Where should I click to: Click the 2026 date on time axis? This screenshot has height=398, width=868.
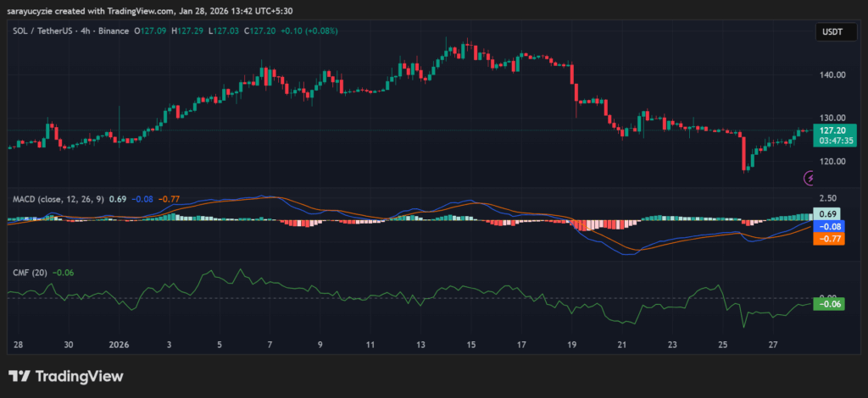119,345
